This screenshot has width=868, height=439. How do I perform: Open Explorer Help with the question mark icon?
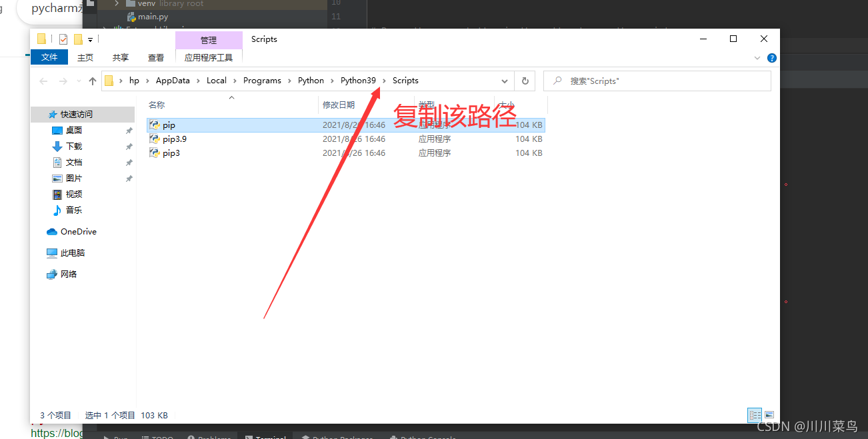pyautogui.click(x=771, y=58)
